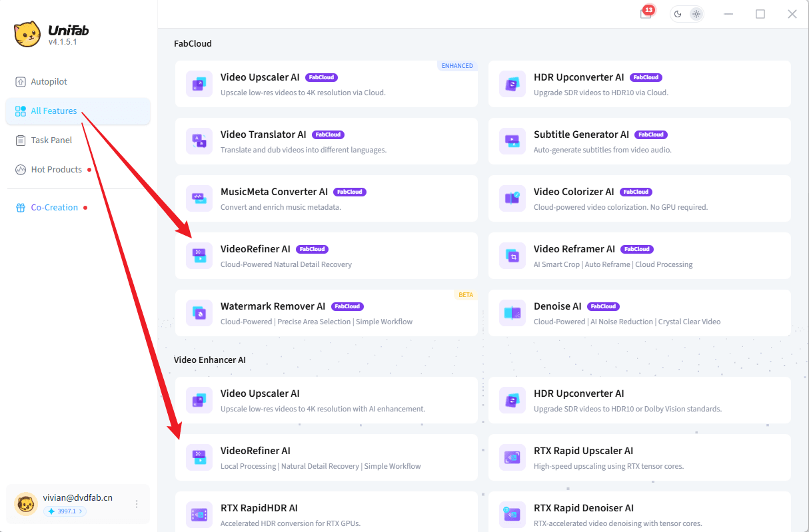Click the Video Translator AI icon
The width and height of the screenshot is (809, 532).
pos(199,141)
